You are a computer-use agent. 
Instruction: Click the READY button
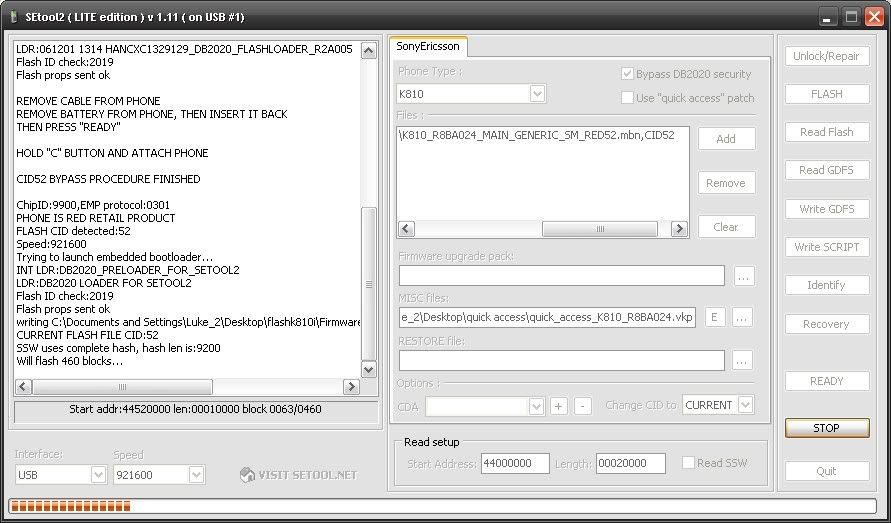[827, 381]
